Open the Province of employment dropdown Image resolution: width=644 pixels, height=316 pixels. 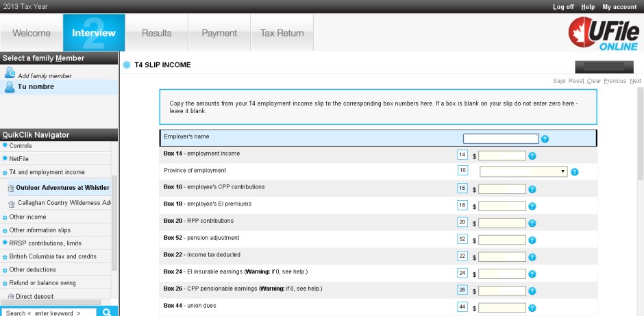tap(523, 172)
